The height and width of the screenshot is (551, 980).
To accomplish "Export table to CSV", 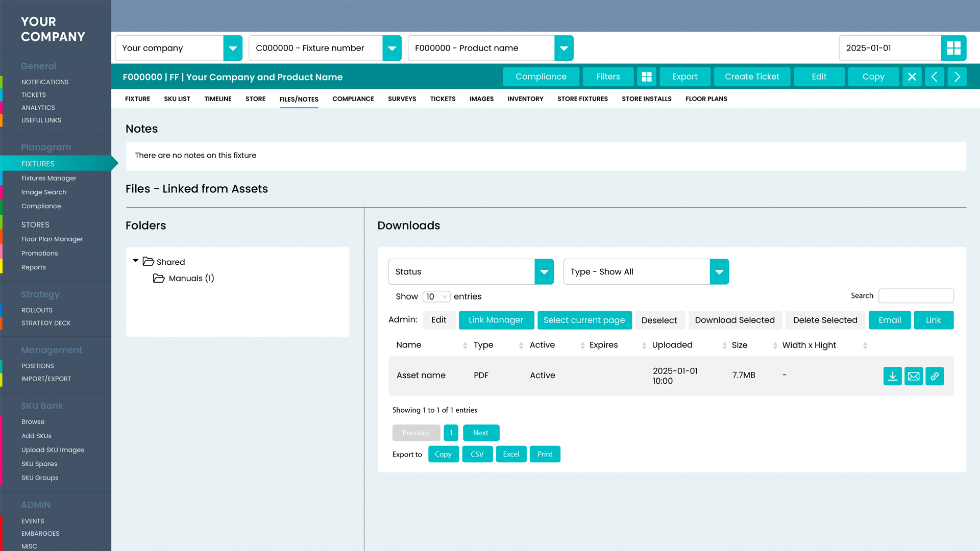I will 477,454.
